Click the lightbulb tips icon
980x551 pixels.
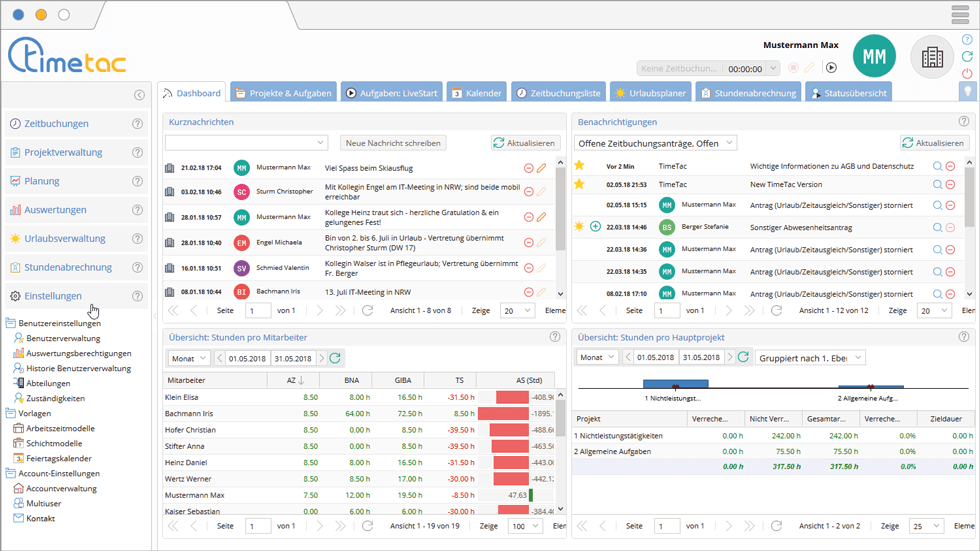967,92
